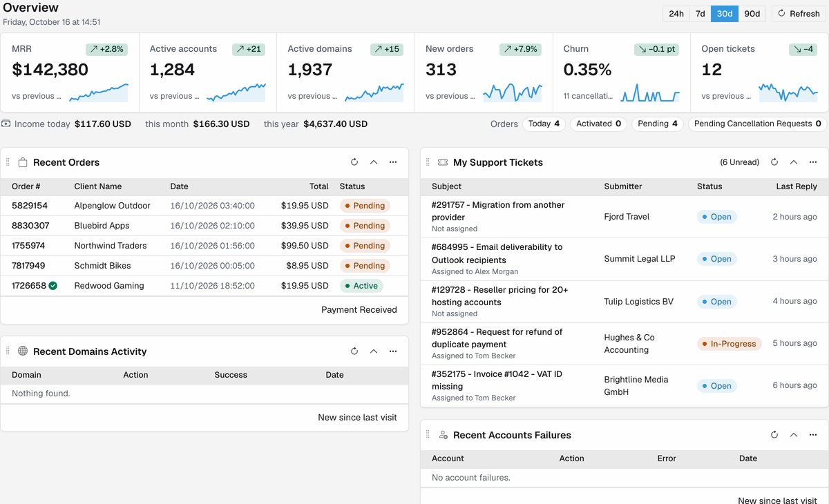Click the ticket icon beside My Support Tickets

443,162
